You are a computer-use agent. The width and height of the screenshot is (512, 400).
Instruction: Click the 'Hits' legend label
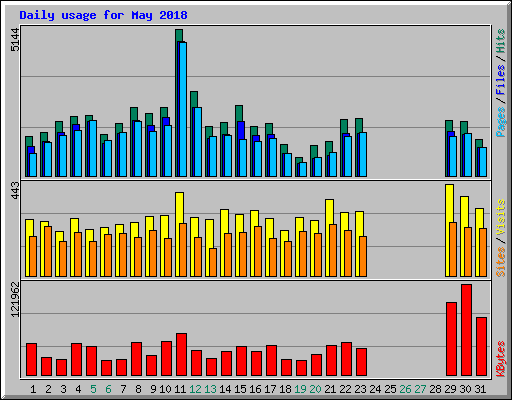(501, 41)
